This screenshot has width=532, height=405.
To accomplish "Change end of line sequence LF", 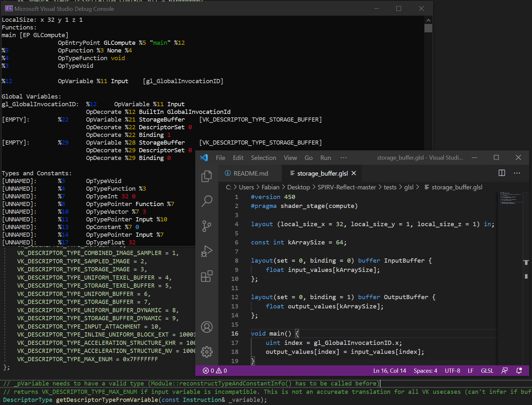I will [470, 371].
